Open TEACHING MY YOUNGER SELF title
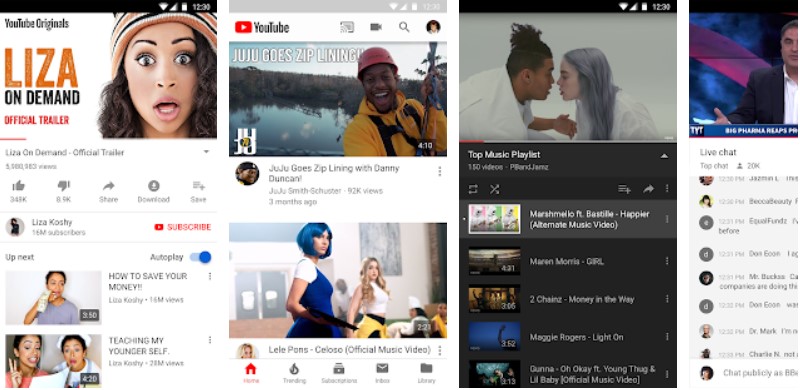The height and width of the screenshot is (390, 800). pos(139,346)
